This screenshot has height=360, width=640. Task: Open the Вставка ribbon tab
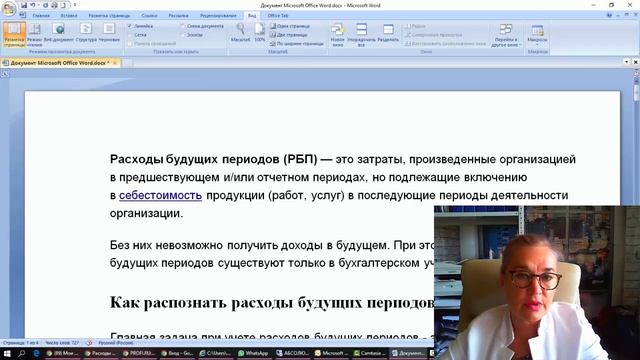pos(69,16)
